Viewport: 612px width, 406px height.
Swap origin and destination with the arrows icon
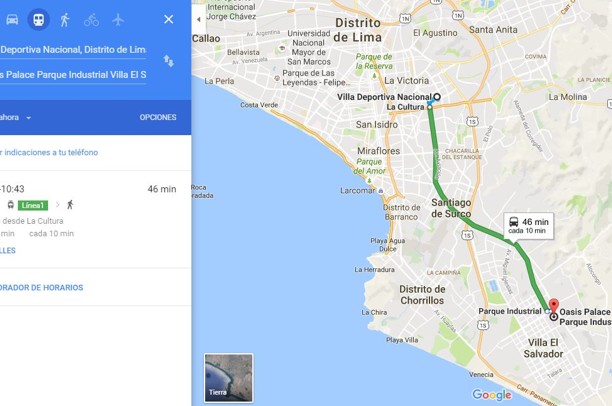169,61
